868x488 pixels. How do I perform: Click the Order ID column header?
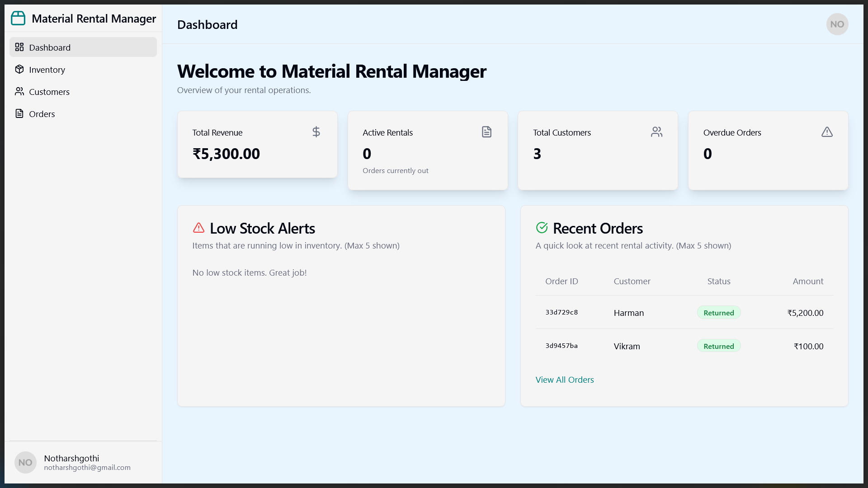561,281
